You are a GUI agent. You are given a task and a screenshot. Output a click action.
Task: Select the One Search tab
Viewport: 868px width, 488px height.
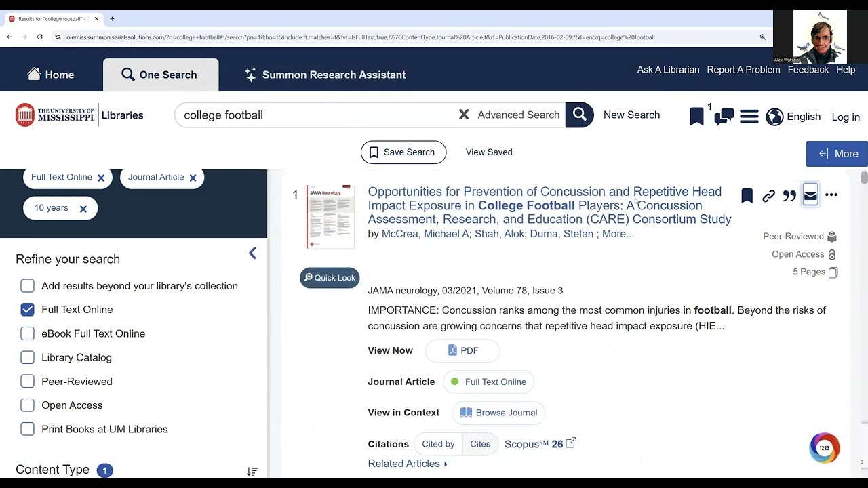point(160,75)
